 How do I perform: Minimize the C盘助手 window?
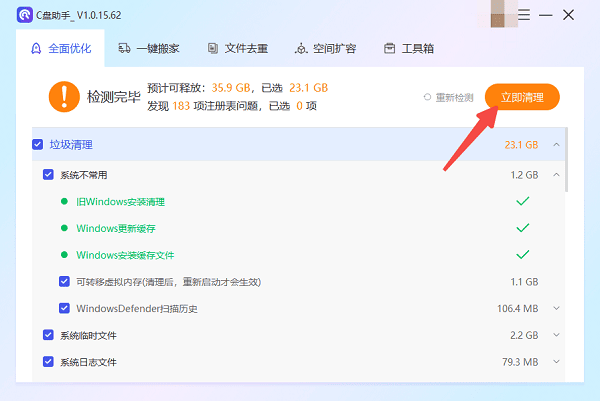pyautogui.click(x=546, y=15)
